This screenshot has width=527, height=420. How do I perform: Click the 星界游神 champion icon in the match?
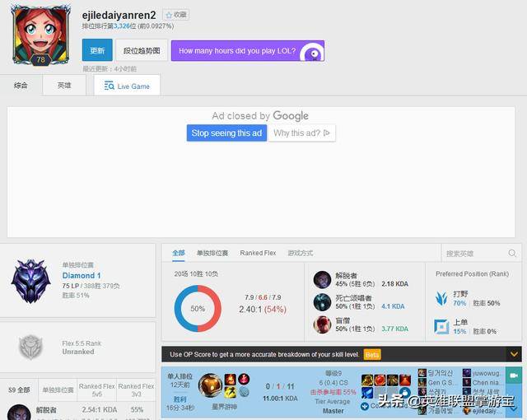[211, 385]
